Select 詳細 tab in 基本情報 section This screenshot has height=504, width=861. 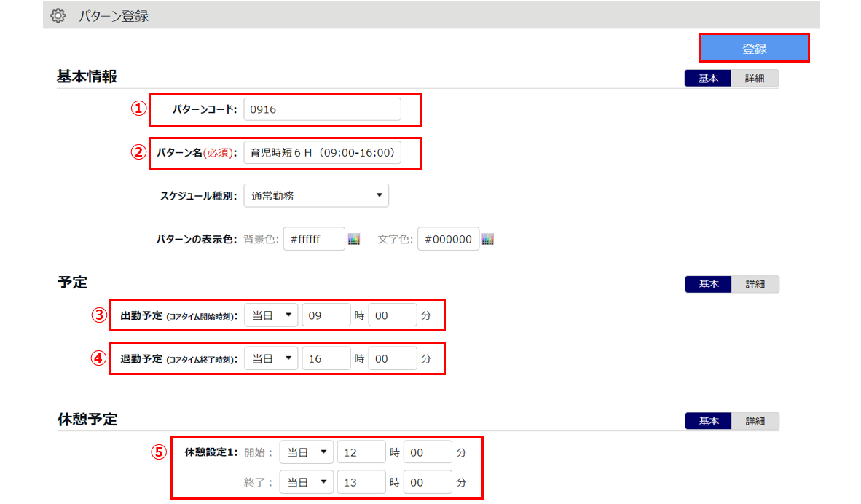[755, 78]
